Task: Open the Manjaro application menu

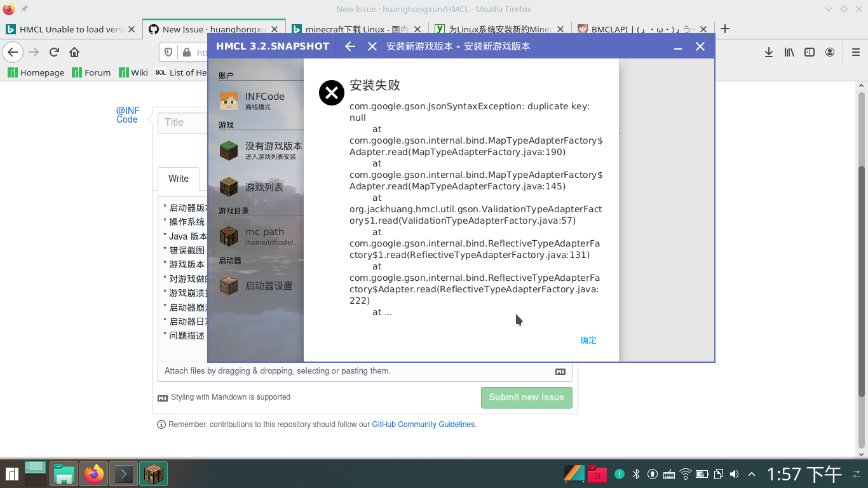Action: [11, 474]
